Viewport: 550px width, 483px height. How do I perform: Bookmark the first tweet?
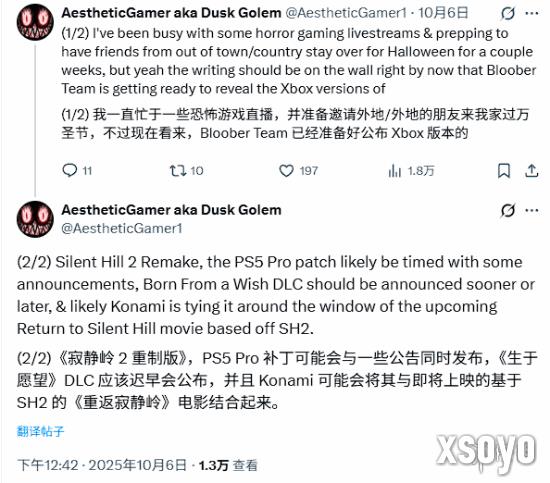pyautogui.click(x=504, y=171)
